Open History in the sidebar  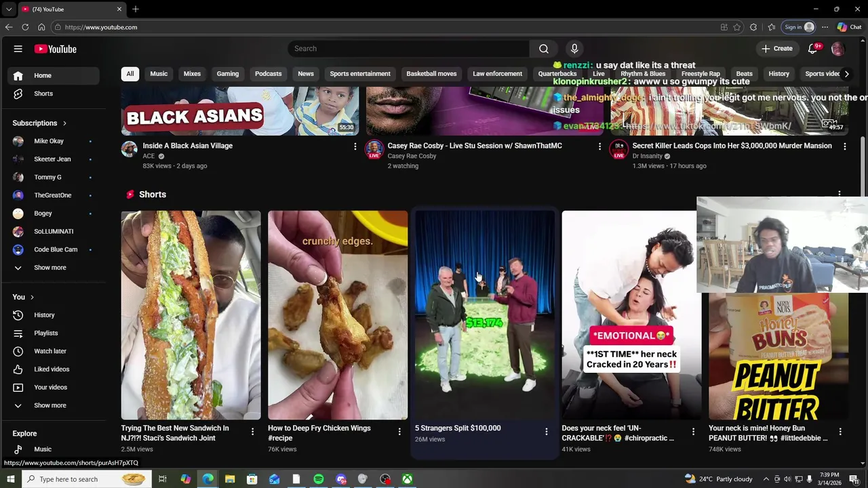[x=52, y=315]
